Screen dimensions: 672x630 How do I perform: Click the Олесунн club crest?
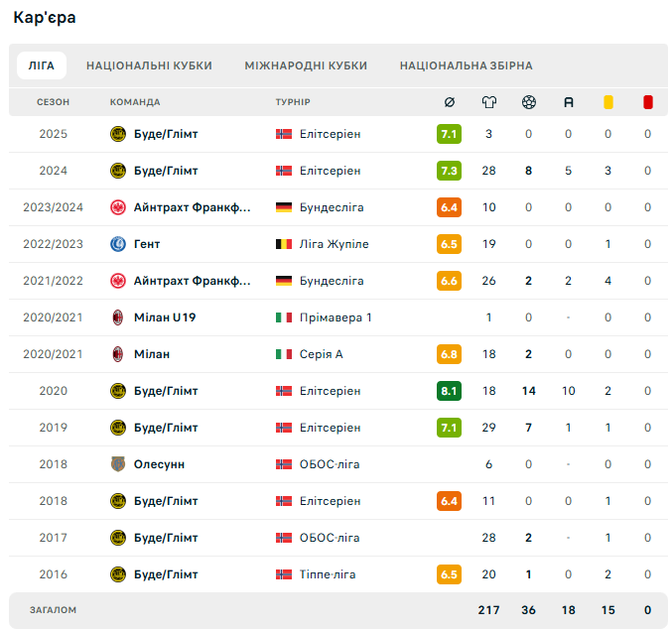click(x=118, y=464)
